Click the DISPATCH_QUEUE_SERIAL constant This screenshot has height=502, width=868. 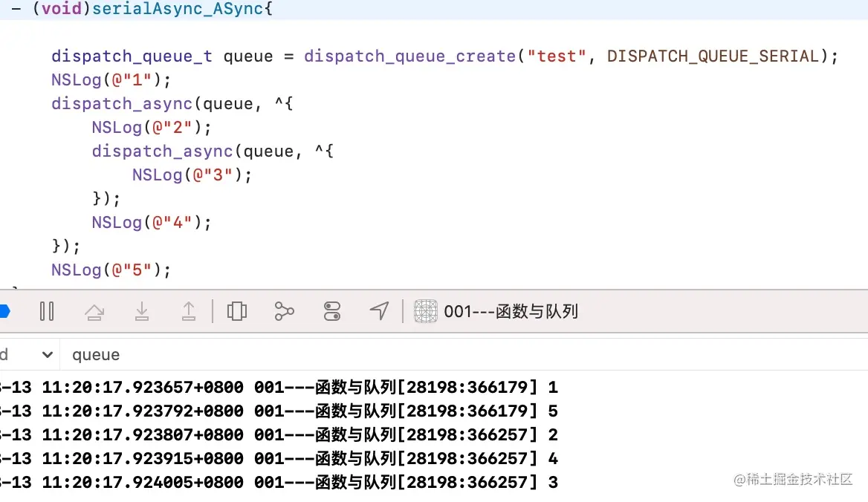[713, 56]
